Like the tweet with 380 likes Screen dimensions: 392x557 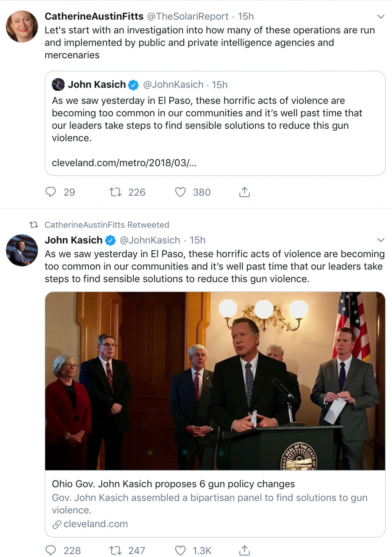[x=180, y=192]
